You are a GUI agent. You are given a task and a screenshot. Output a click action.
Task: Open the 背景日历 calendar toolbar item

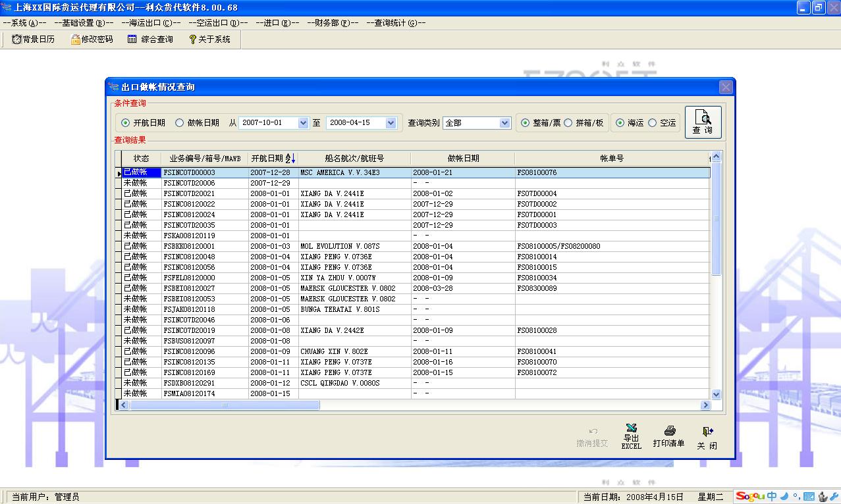point(34,39)
